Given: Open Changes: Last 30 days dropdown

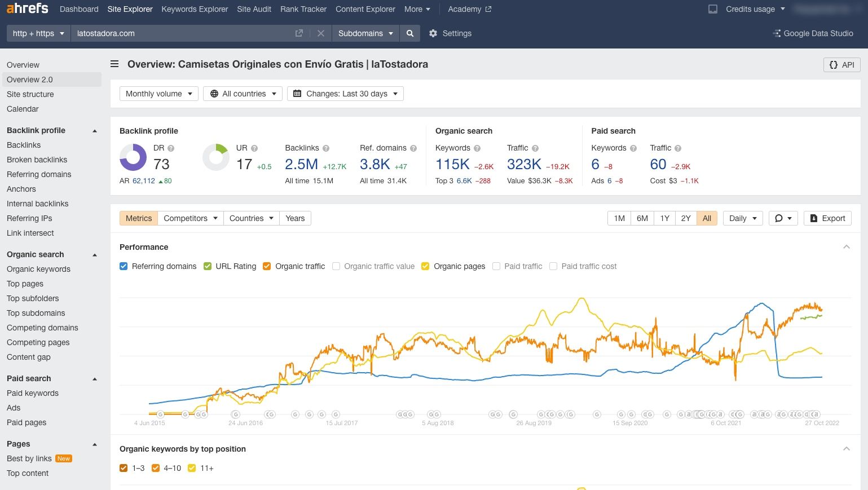Looking at the screenshot, I should tap(345, 94).
